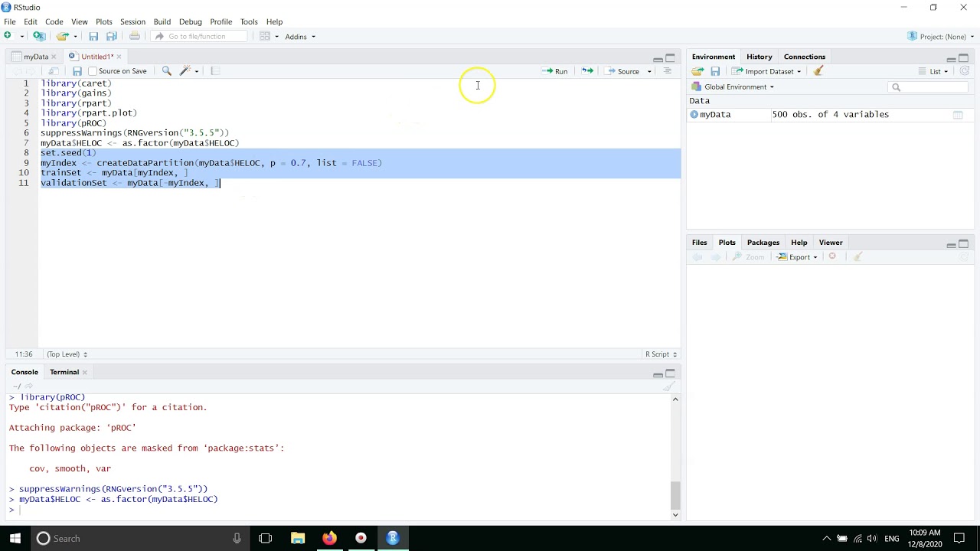Clear environment objects with broom icon
980x551 pixels.
click(818, 71)
